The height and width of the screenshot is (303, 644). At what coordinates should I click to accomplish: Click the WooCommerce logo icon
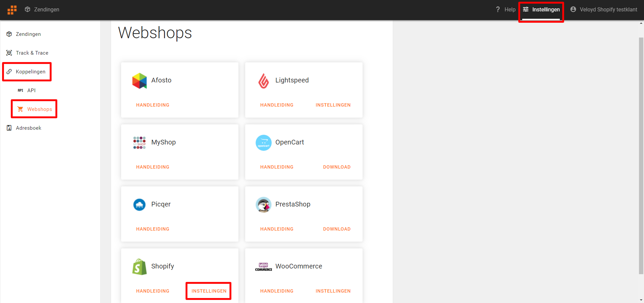(264, 267)
